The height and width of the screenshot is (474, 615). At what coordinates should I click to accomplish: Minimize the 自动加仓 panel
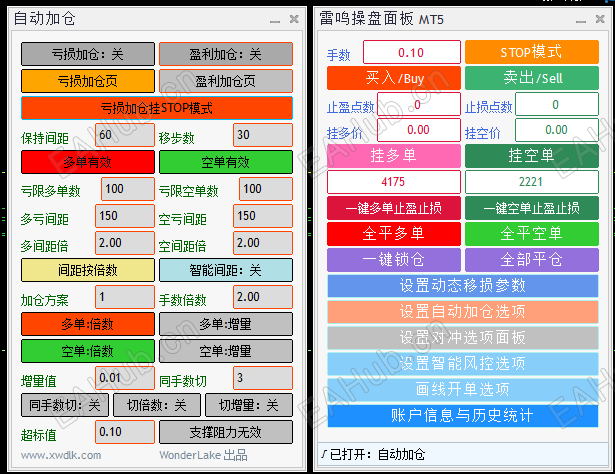pos(275,20)
